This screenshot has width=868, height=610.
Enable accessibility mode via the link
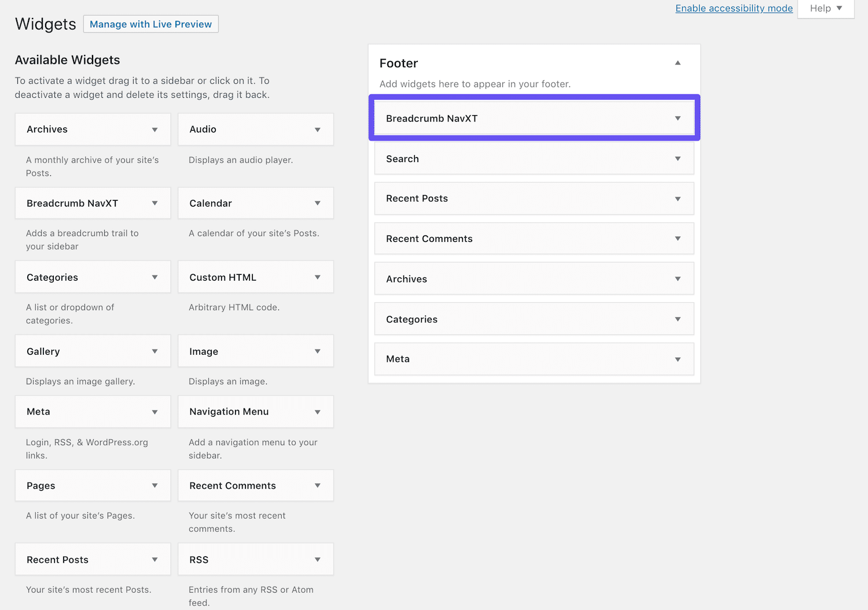734,8
